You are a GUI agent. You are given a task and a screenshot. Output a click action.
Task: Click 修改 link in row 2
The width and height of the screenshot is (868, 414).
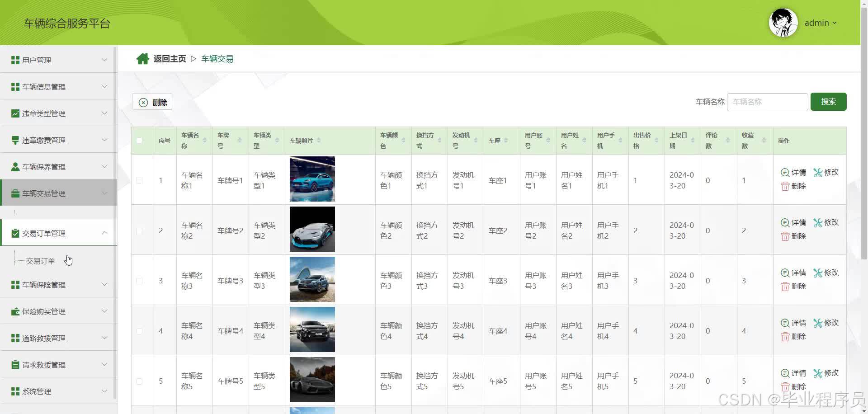[x=831, y=222]
